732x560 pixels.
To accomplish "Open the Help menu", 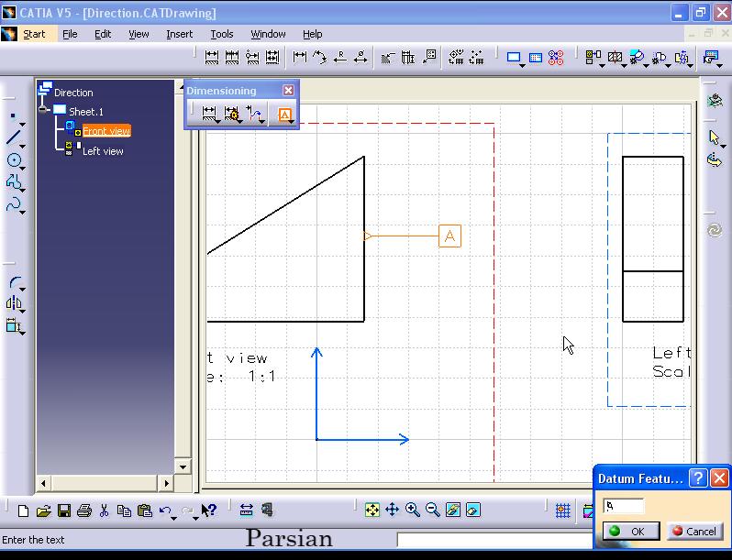I will click(x=312, y=34).
